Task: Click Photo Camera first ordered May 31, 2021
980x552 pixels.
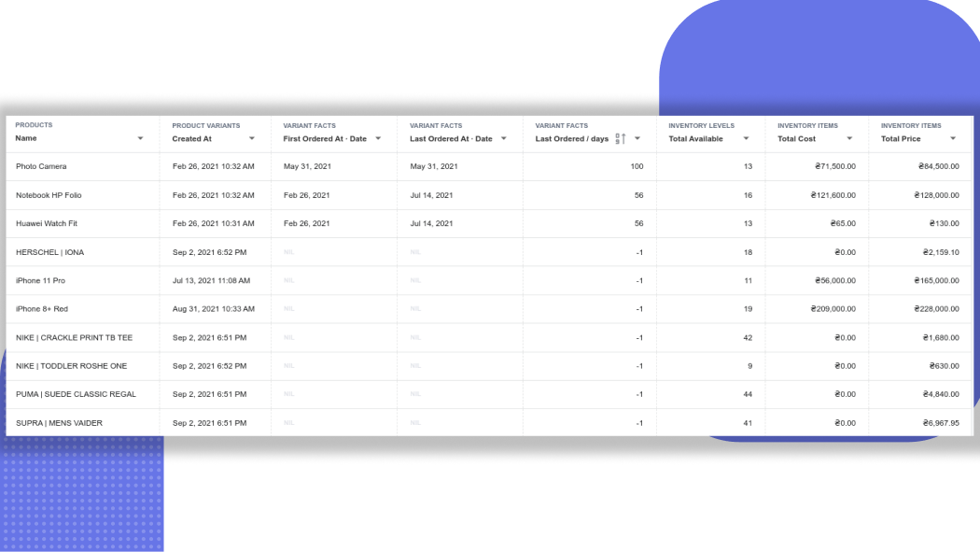Action: click(x=307, y=166)
